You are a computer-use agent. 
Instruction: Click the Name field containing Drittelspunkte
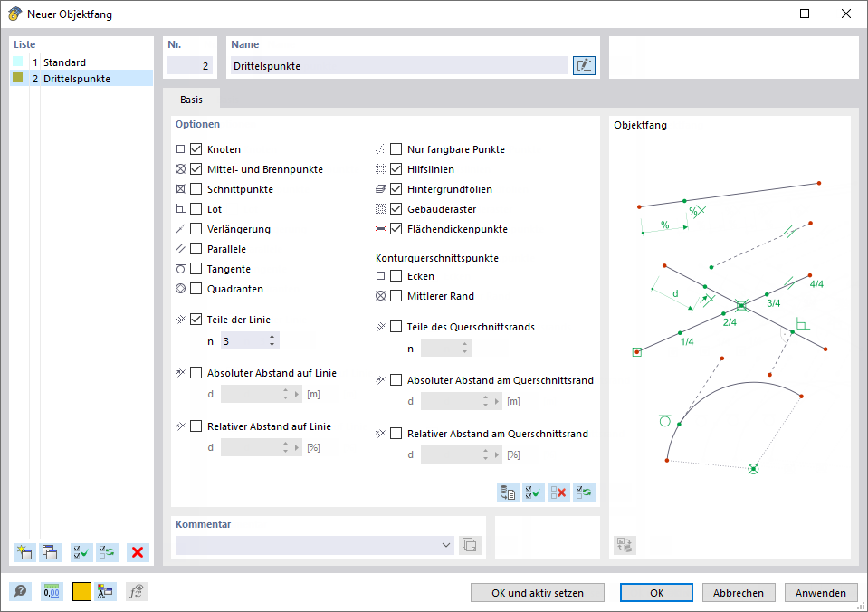click(399, 65)
